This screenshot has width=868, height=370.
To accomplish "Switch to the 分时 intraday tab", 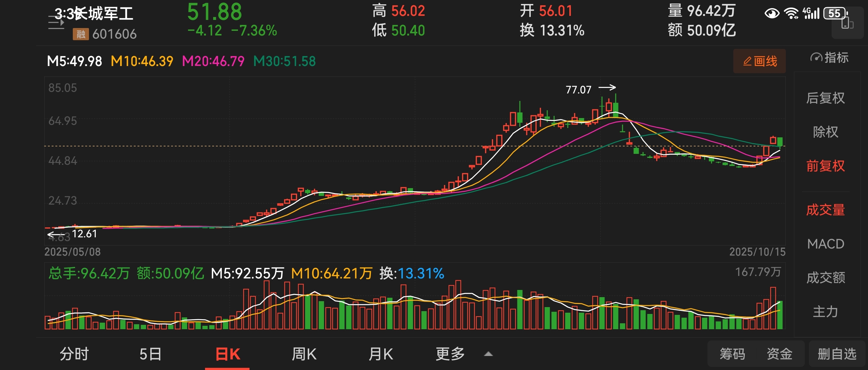I will coord(74,354).
